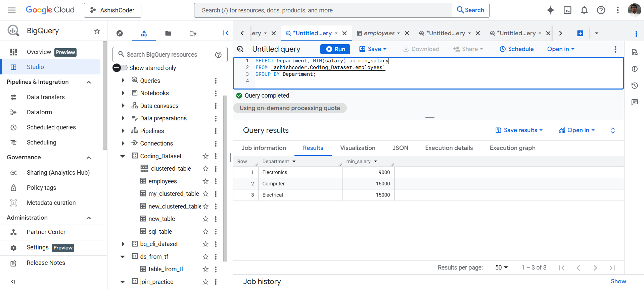Screen dimensions: 644x290
Task: Open Execution graph tab
Action: [512, 148]
